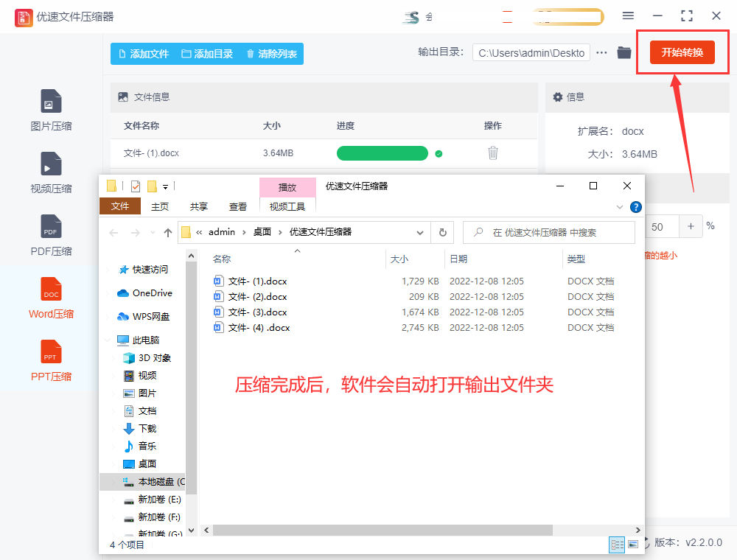Screen dimensions: 737x560
Task: Open the 共享 ribbon tab
Action: click(199, 207)
